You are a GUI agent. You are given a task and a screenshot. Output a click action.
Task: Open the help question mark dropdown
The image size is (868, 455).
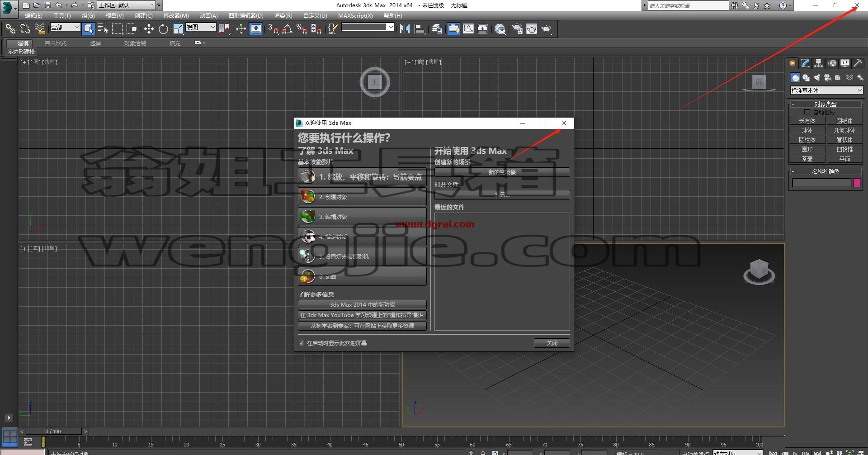pos(785,5)
